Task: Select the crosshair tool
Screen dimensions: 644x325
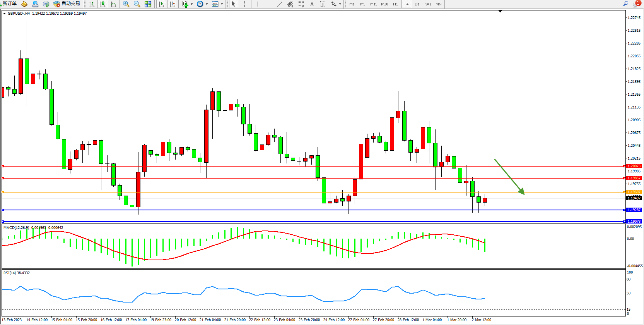Action: (x=244, y=4)
